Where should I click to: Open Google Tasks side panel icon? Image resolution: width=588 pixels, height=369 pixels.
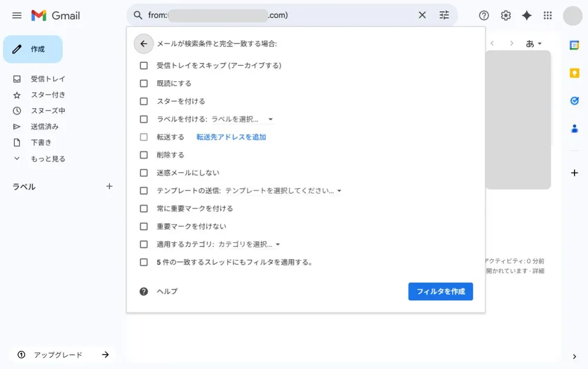(574, 101)
